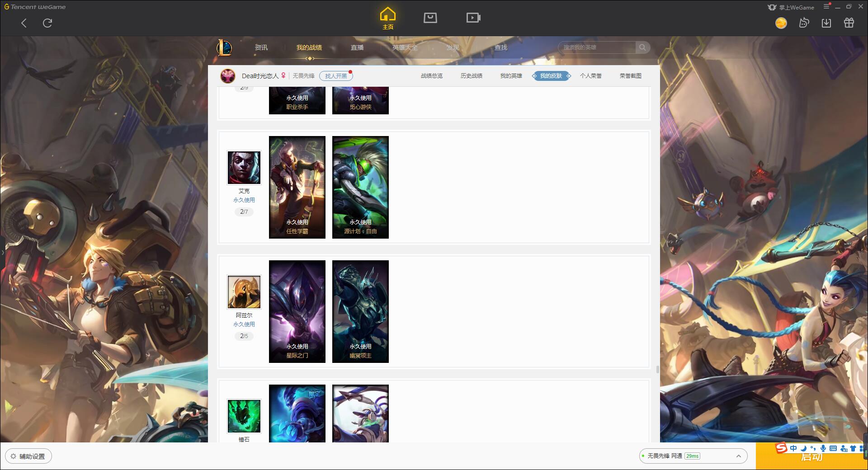Click the League of Legends logo icon
Viewport: 868px width, 470px height.
224,47
